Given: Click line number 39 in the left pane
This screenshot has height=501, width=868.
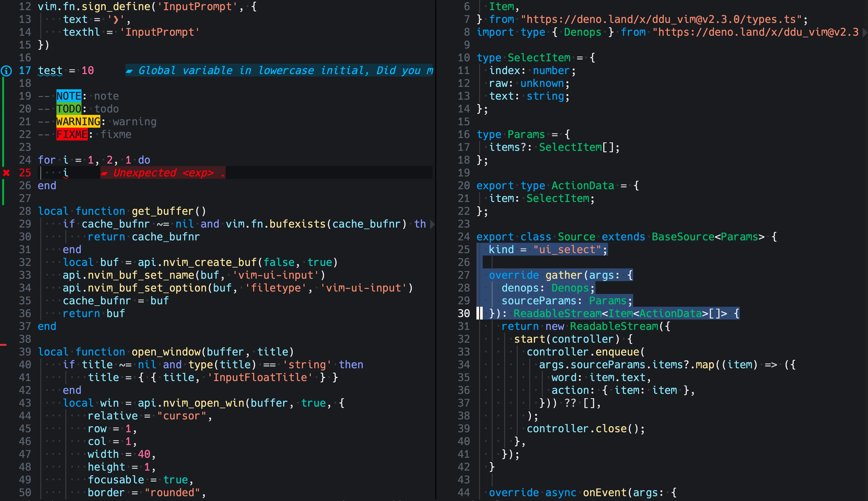Looking at the screenshot, I should tap(25, 352).
